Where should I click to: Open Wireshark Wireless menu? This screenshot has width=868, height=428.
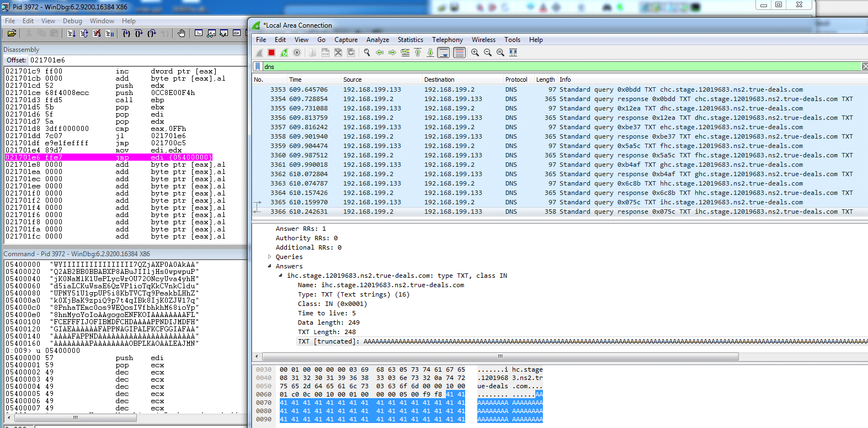pos(483,40)
